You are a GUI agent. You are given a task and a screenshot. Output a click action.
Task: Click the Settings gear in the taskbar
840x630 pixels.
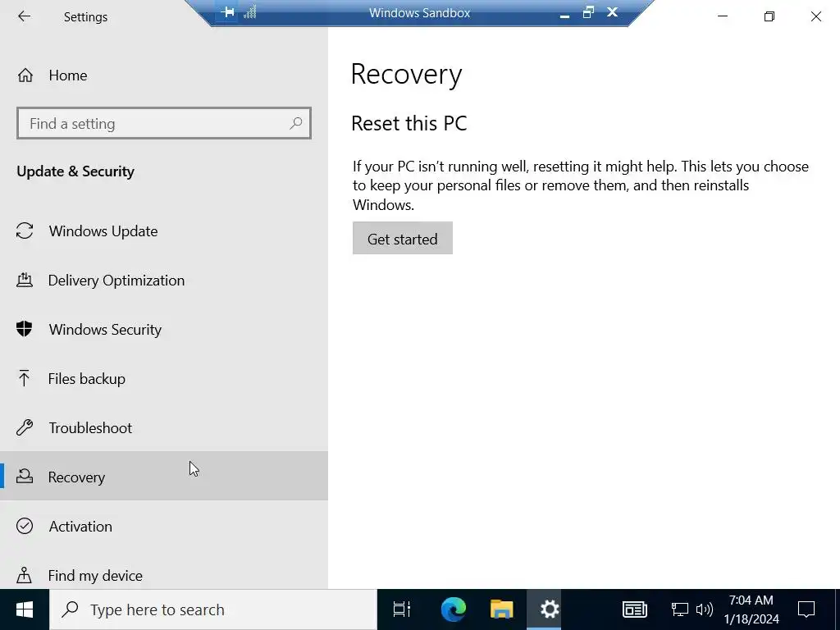(550, 609)
